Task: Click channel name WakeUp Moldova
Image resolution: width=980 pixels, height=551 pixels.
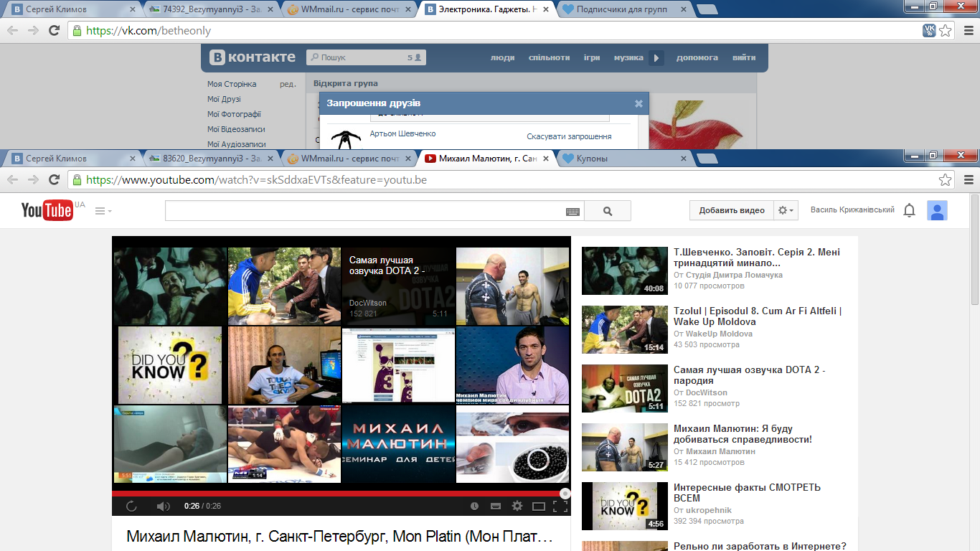Action: (719, 334)
